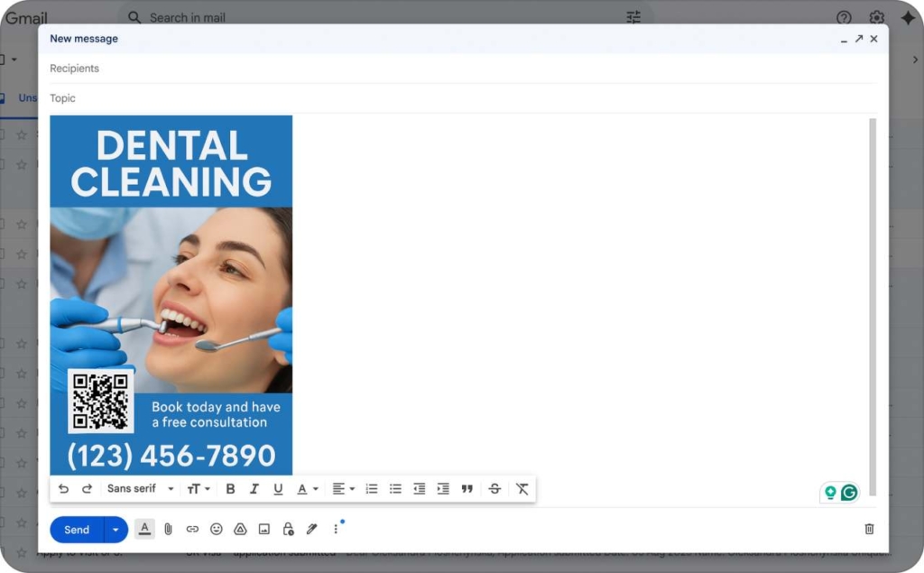924x573 pixels.
Task: Insert a file from Google Drive
Action: tap(240, 529)
